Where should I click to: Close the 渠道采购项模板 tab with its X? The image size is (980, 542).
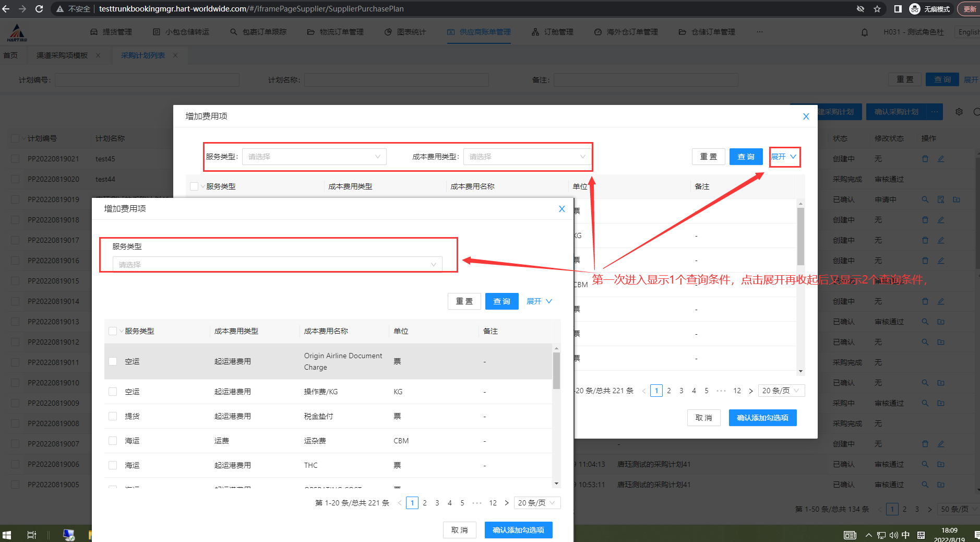pos(98,55)
